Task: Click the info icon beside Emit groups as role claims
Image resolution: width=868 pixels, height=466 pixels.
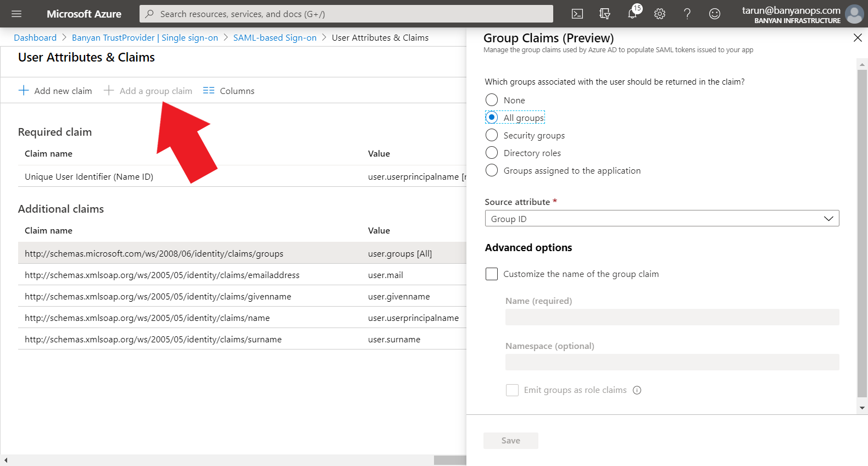Action: pos(637,390)
